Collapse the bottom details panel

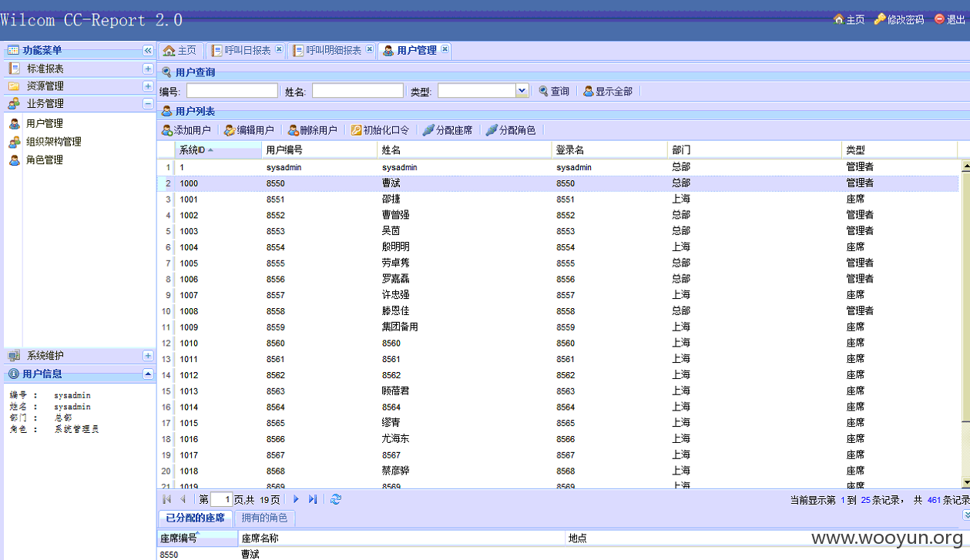click(x=966, y=515)
